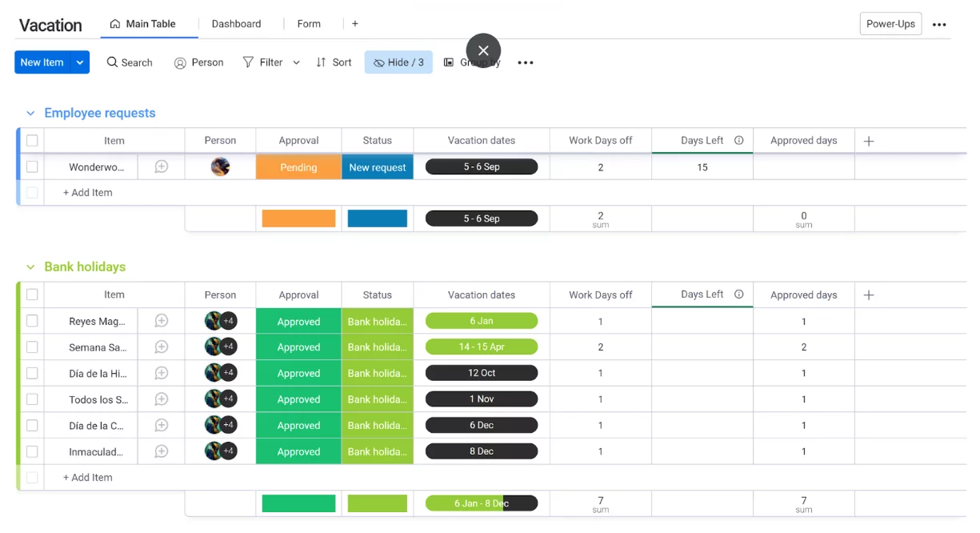Click the Person filter icon
980x533 pixels.
pos(180,62)
